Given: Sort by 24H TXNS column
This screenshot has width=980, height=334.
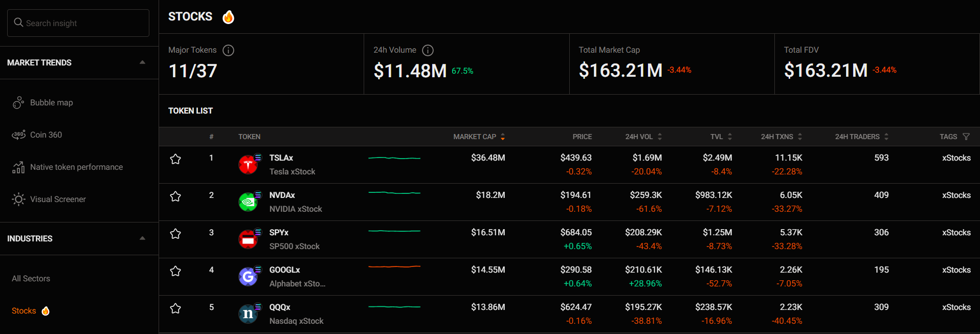Looking at the screenshot, I should pyautogui.click(x=781, y=137).
